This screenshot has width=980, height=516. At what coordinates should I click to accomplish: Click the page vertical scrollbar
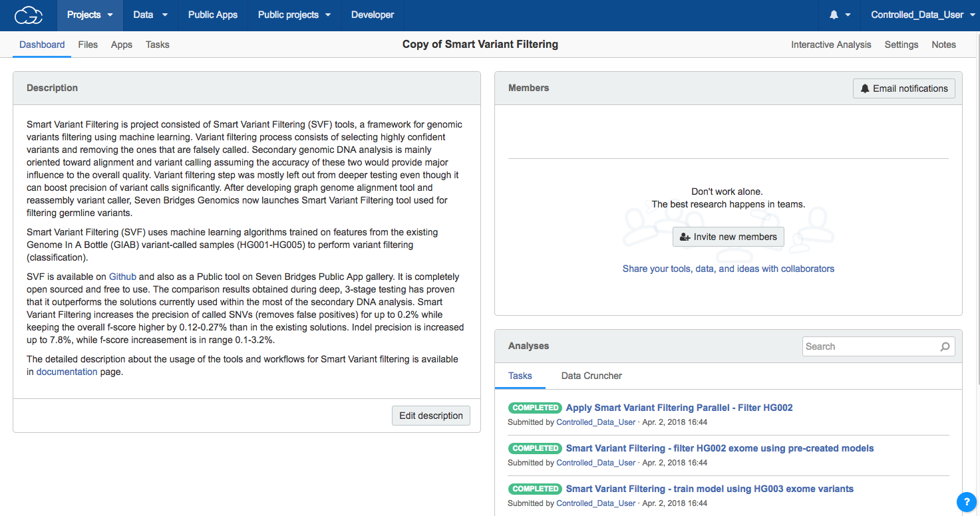click(x=977, y=209)
